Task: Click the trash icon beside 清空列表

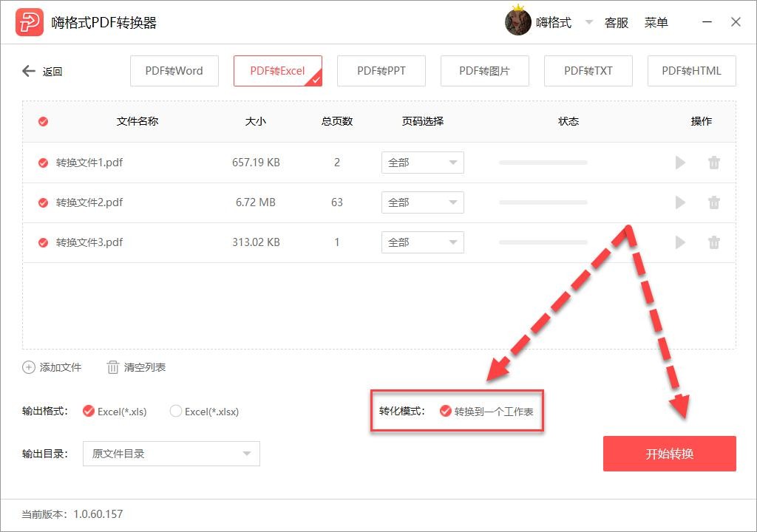Action: [112, 367]
